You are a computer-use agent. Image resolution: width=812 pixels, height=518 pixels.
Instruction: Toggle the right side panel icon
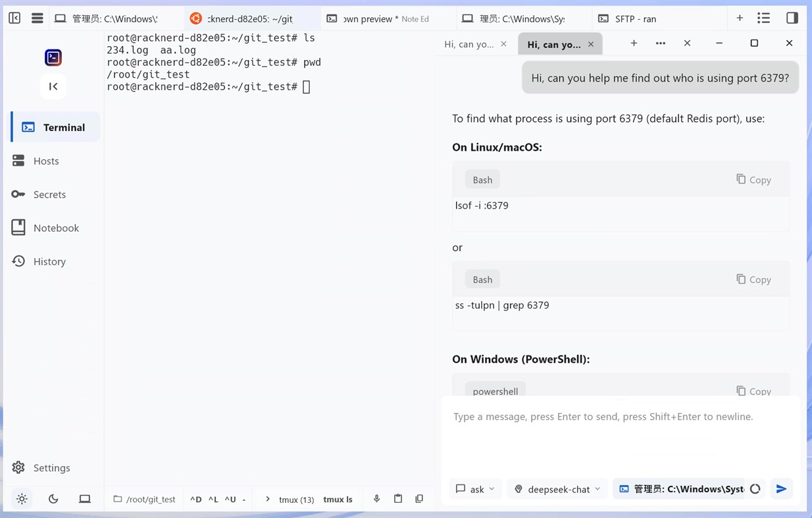click(x=792, y=18)
